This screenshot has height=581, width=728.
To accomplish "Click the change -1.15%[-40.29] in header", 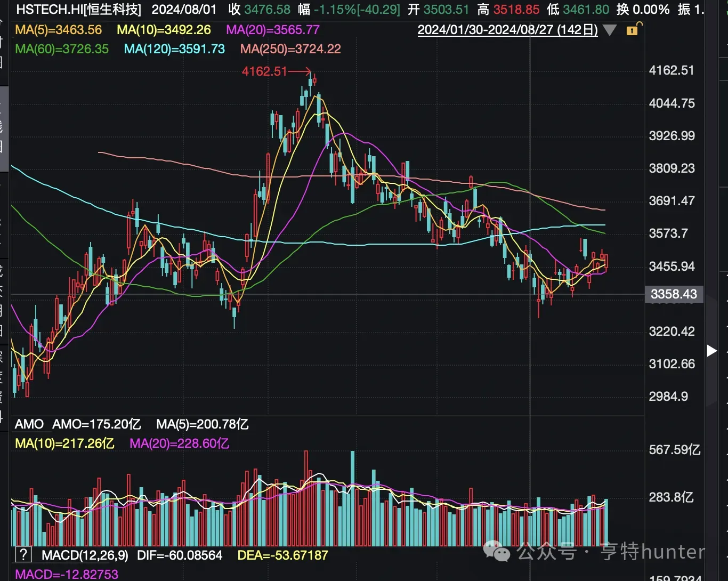I will click(356, 10).
